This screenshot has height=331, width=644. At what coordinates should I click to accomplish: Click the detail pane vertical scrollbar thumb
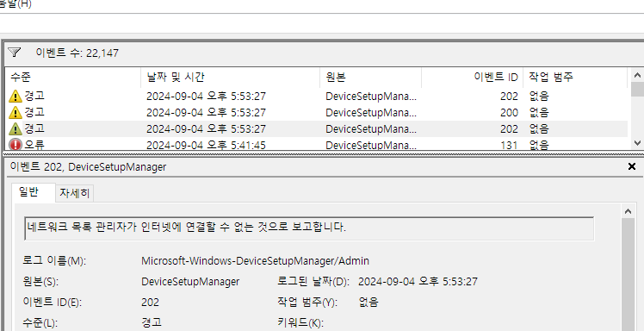(x=628, y=274)
